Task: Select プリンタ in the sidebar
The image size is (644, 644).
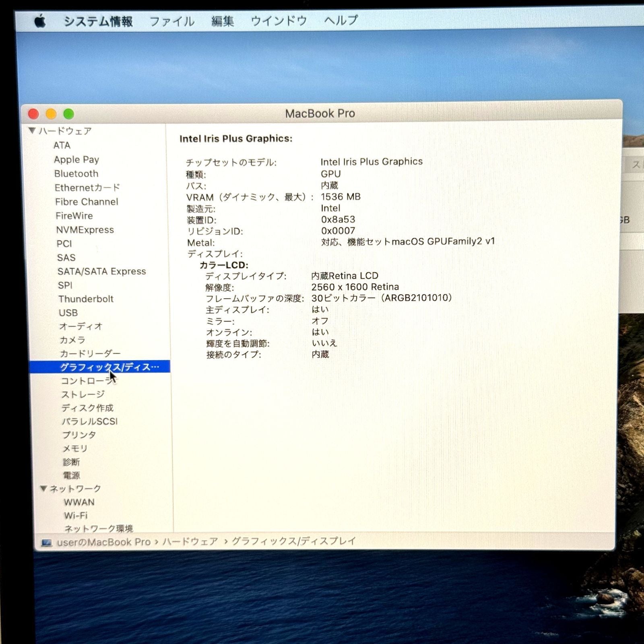Action: [79, 435]
